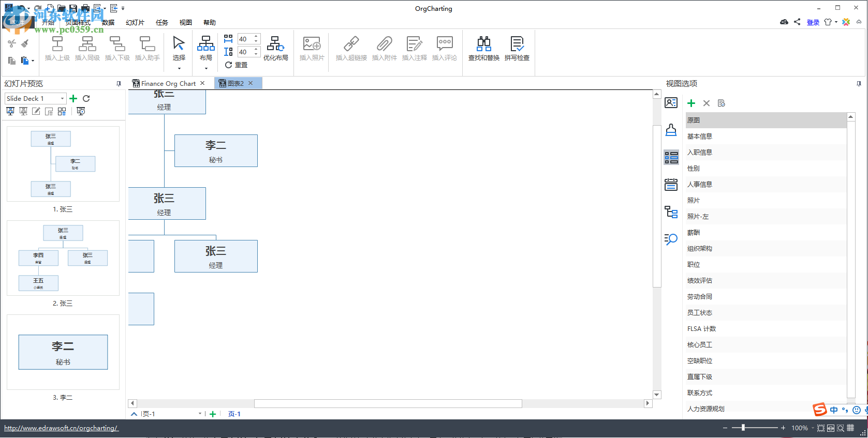Screen dimensions: 868x438
Task: Click the zoom slider handle
Action: point(743,428)
